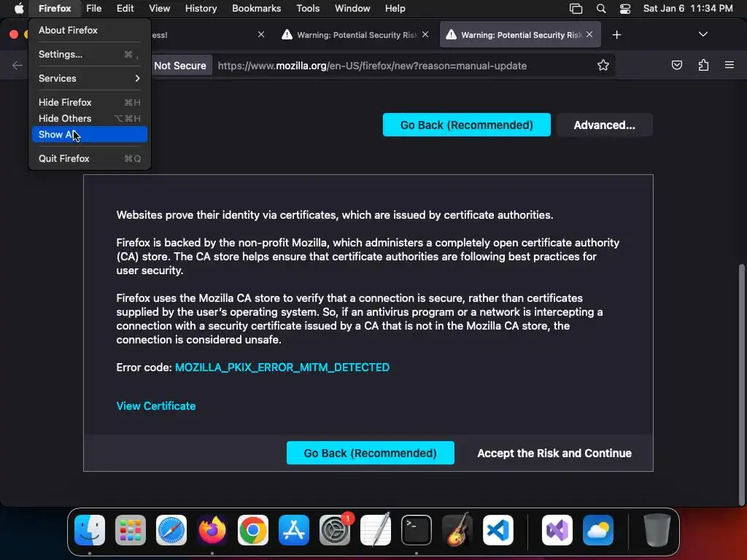Choose Show All menu item
This screenshot has height=560, width=747.
coord(90,134)
